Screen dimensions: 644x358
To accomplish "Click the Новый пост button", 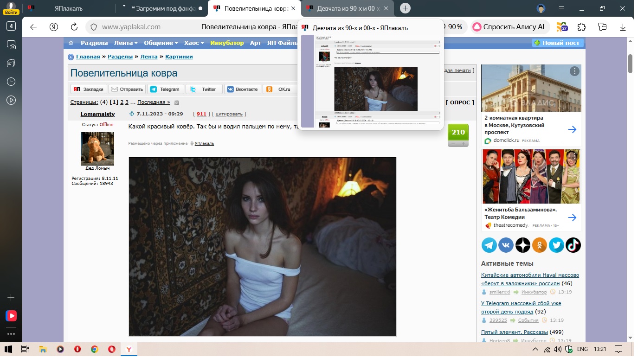I will point(557,43).
